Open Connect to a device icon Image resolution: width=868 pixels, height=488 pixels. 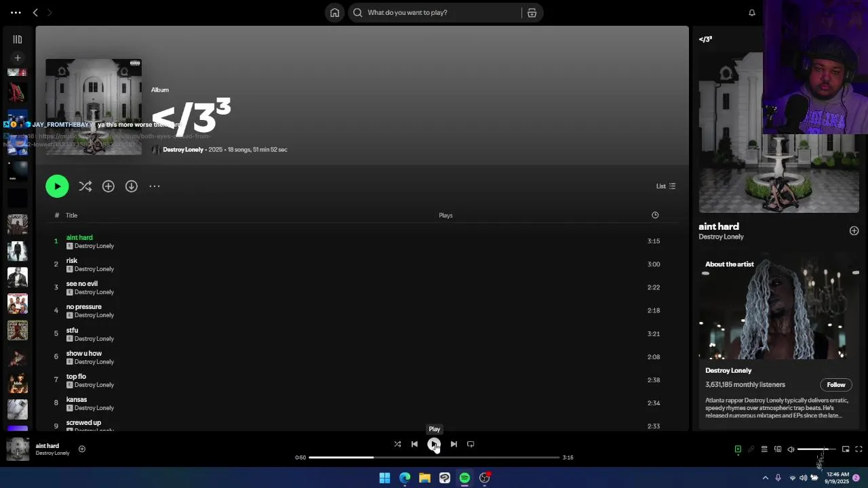click(x=778, y=449)
